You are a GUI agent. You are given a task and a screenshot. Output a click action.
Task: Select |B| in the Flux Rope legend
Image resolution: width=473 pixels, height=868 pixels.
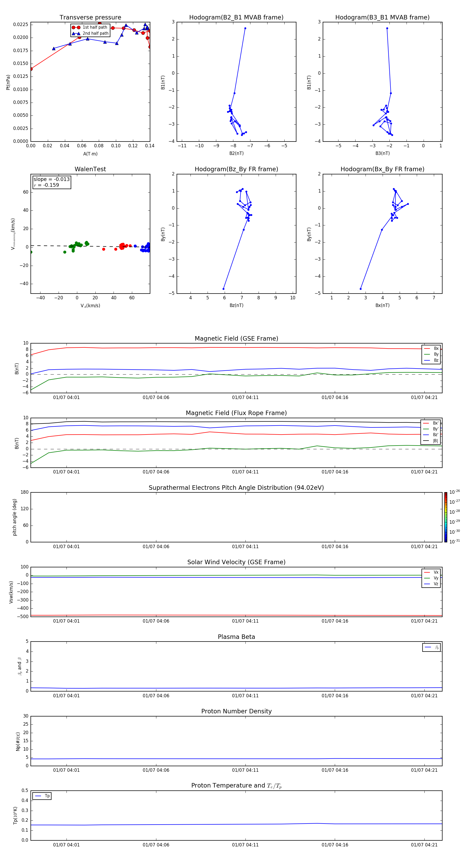pyautogui.click(x=431, y=441)
